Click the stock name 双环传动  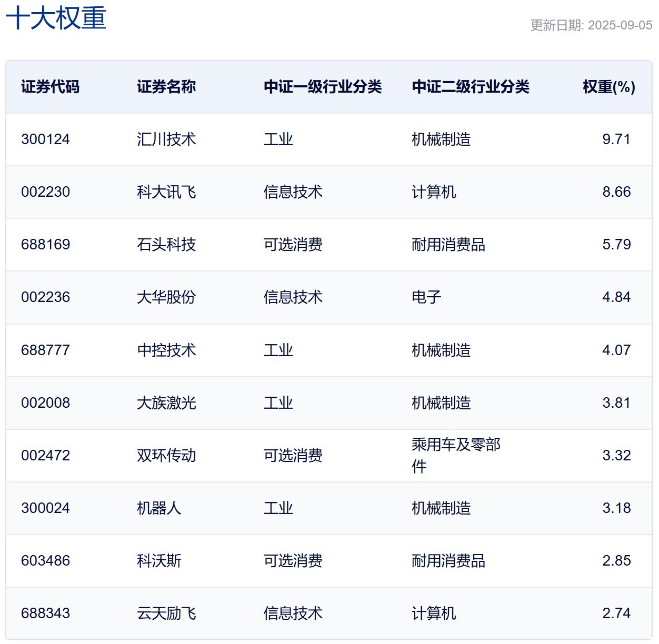click(166, 456)
